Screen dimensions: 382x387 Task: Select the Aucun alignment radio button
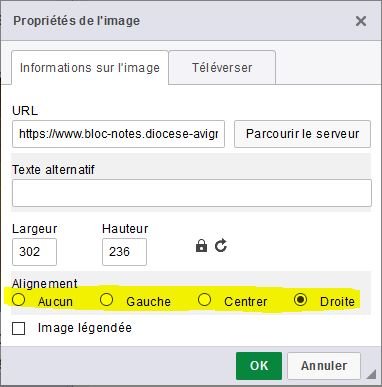coord(19,300)
